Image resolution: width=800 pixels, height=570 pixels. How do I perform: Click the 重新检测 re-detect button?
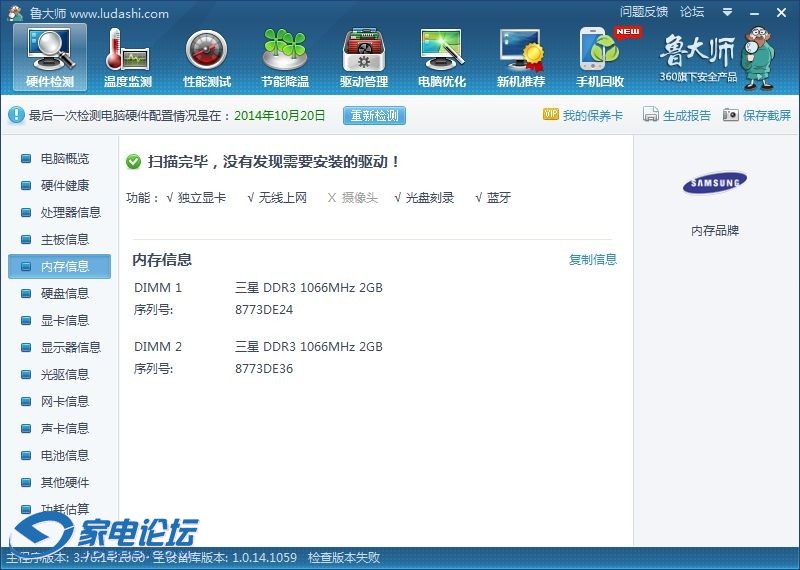374,115
